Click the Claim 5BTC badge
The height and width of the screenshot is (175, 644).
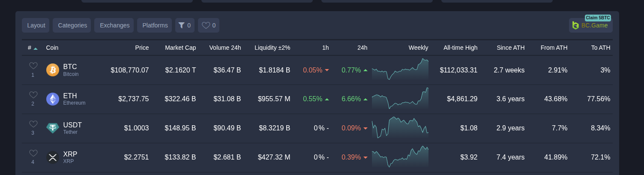tap(598, 18)
